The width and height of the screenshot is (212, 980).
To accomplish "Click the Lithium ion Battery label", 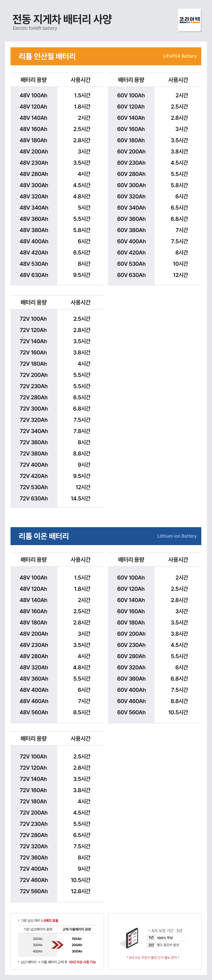I will point(177,536).
